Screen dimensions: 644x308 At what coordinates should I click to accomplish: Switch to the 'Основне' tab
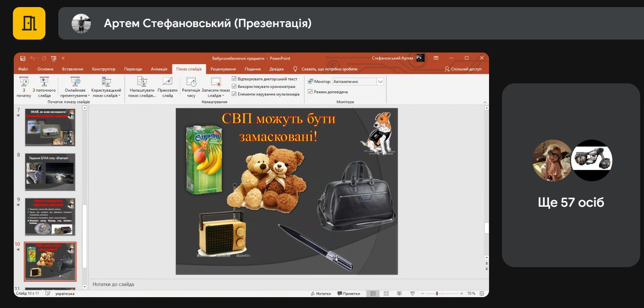(45, 69)
